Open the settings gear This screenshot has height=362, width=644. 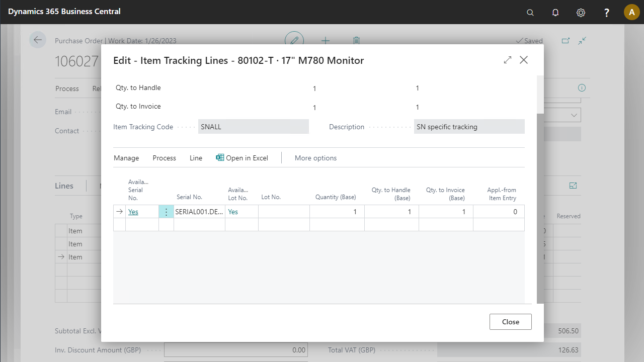pos(581,13)
